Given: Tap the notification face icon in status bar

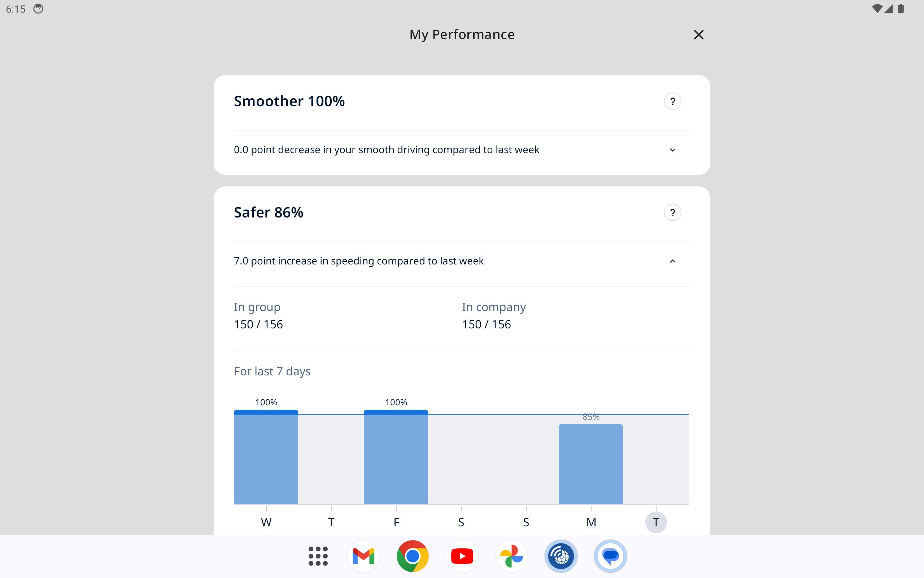Looking at the screenshot, I should point(38,9).
